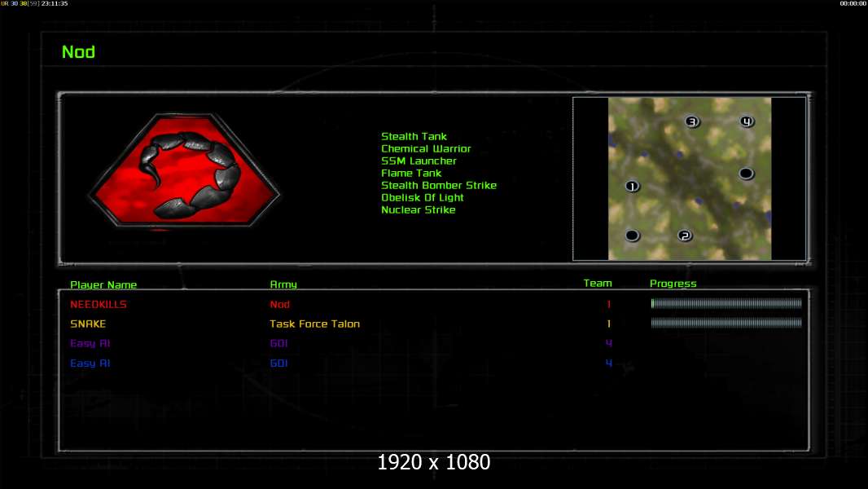
Task: Click the team number of the blue Easy AI
Action: [x=608, y=363]
